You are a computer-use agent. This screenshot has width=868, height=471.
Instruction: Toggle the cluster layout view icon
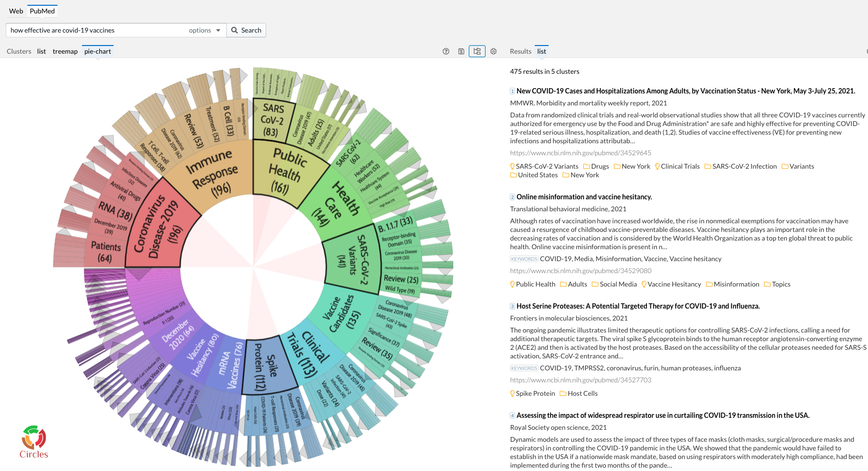(477, 51)
